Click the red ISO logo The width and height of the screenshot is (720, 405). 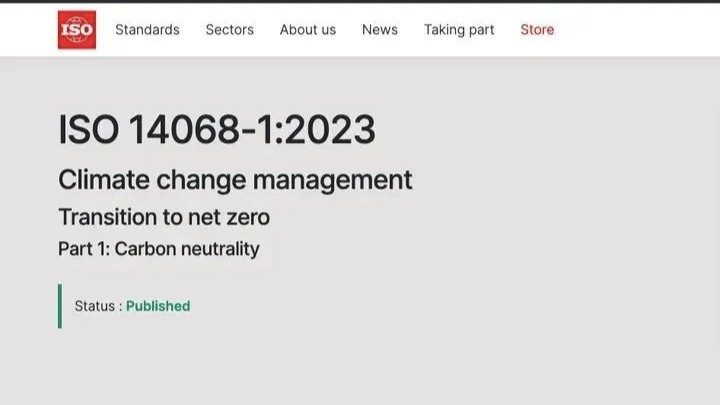(x=77, y=29)
